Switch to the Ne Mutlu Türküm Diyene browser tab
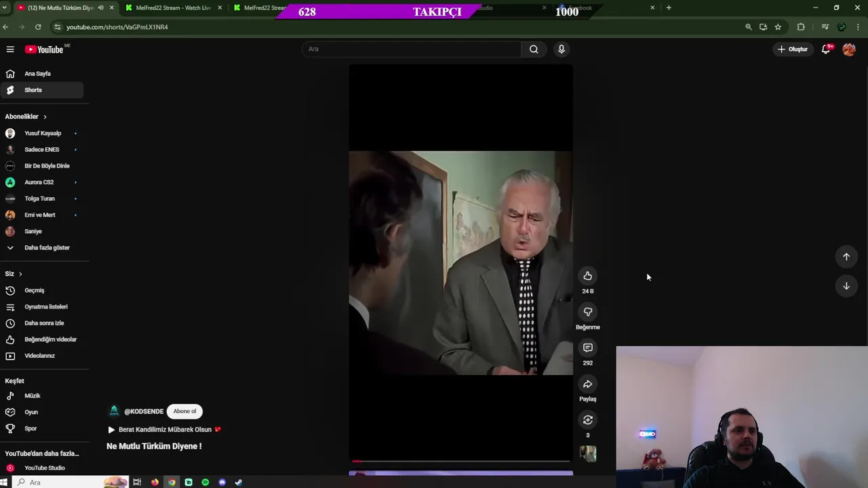868x488 pixels. coord(61,7)
